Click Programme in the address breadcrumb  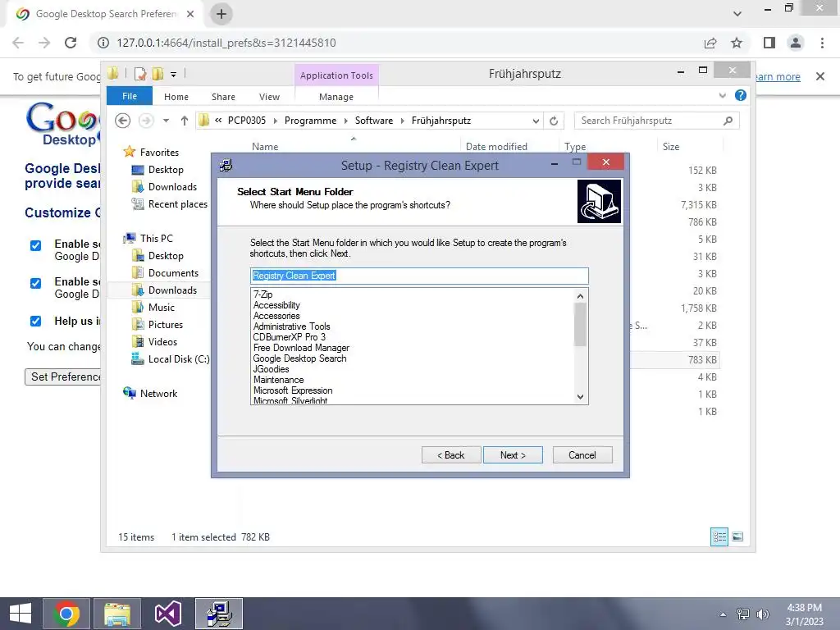(x=310, y=121)
